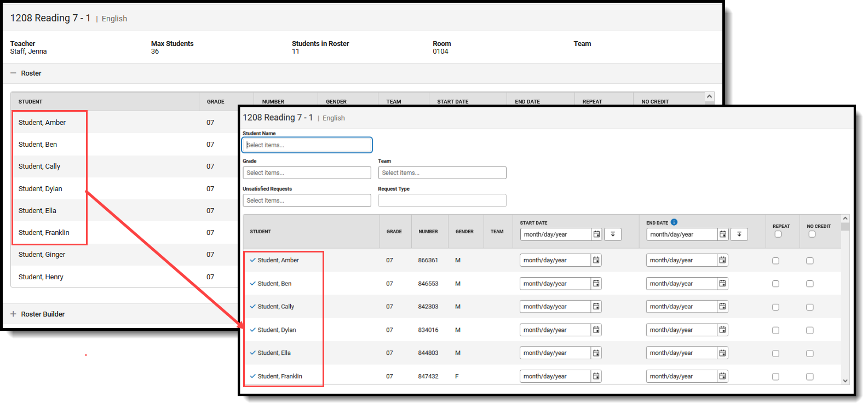This screenshot has width=868, height=408.
Task: Open start date calendar for Student, Dylan
Action: 596,330
